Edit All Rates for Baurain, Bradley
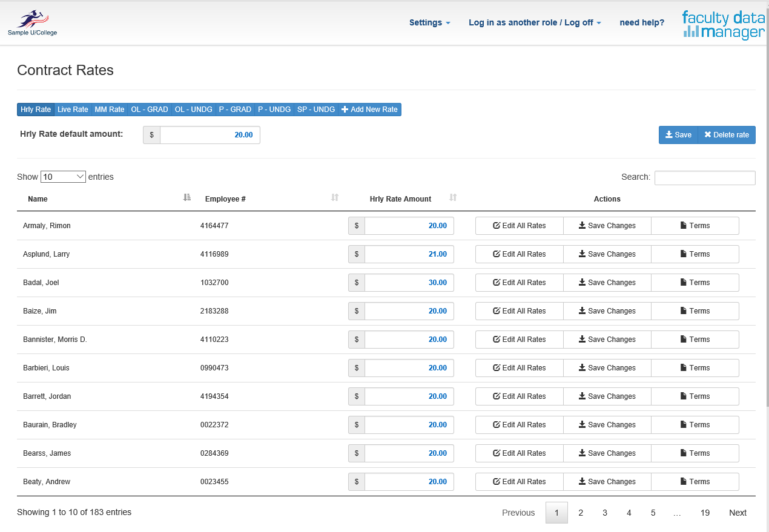 click(520, 425)
